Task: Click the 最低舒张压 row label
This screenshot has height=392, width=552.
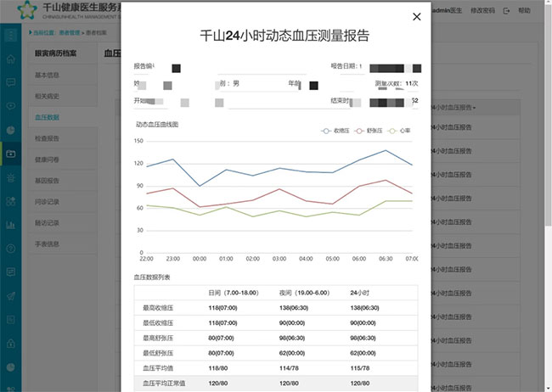Action: pos(158,353)
